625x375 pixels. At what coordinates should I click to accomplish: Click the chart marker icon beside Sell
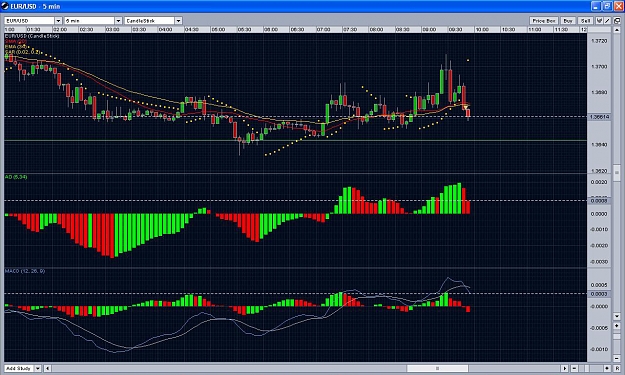click(x=599, y=21)
